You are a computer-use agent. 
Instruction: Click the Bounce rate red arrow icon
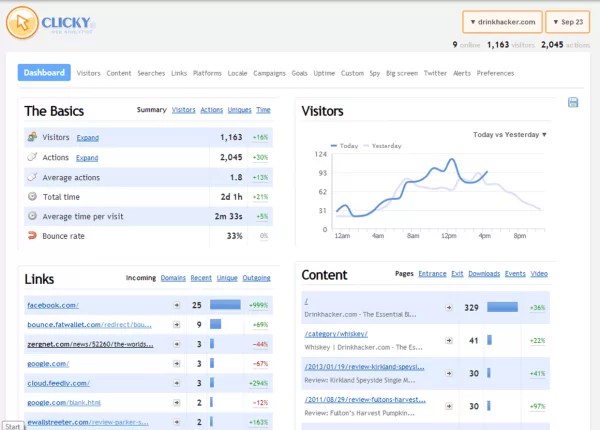32,235
